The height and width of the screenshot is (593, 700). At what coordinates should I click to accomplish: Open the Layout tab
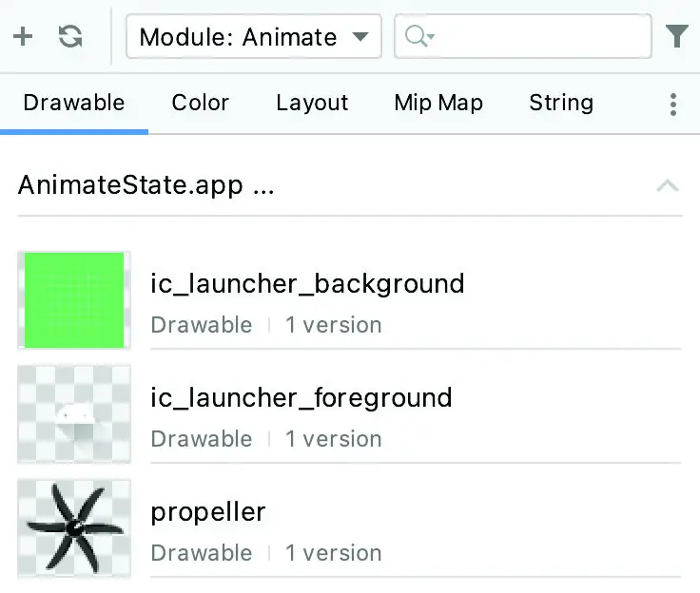tap(312, 103)
